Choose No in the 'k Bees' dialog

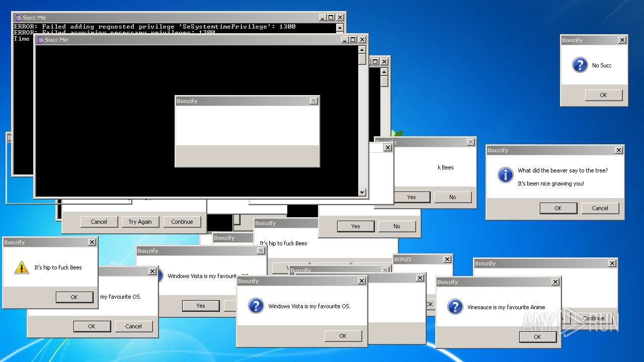453,197
